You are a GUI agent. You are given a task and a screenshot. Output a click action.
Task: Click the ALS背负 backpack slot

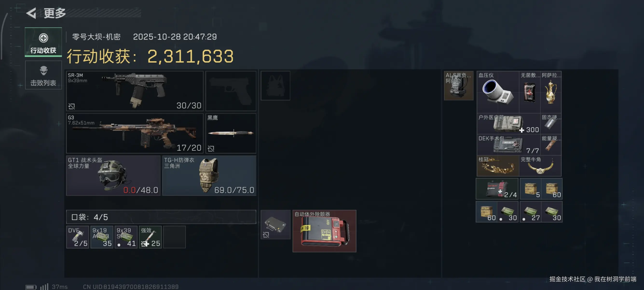(x=459, y=86)
